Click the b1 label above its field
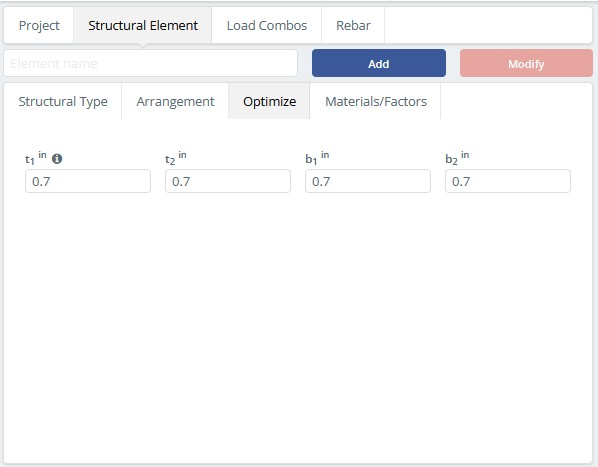598x467 pixels. [317, 158]
